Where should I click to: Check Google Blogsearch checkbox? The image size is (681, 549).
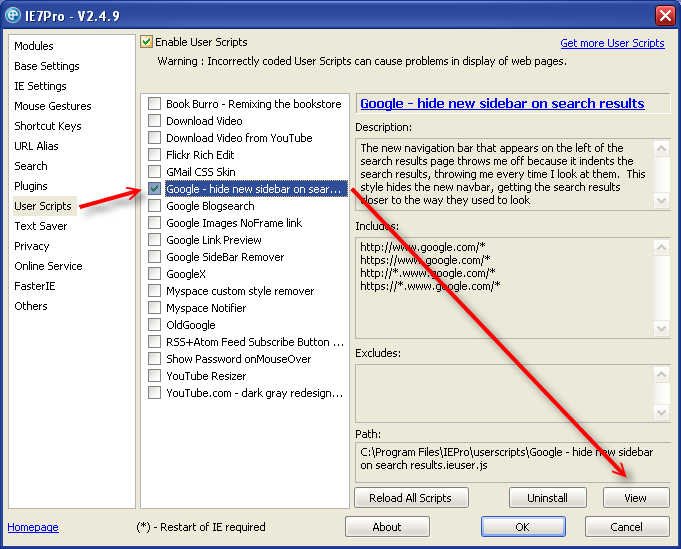click(x=154, y=205)
